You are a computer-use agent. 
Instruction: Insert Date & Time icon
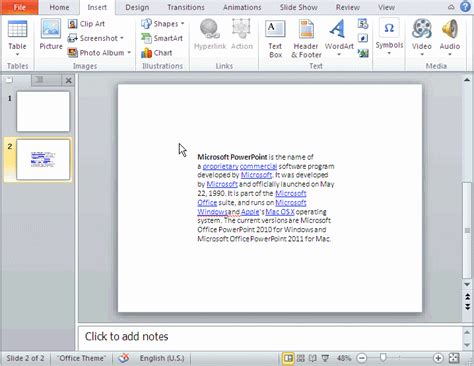363,24
